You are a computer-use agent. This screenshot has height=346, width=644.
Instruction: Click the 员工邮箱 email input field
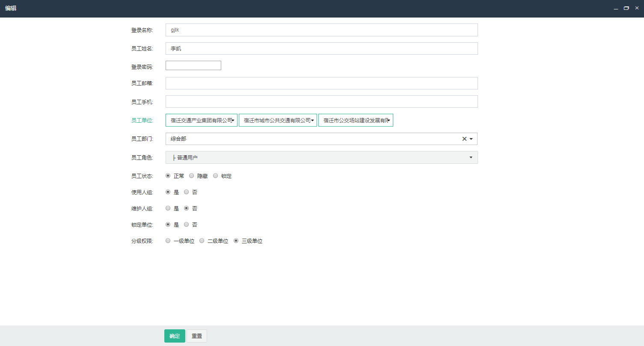tap(321, 83)
